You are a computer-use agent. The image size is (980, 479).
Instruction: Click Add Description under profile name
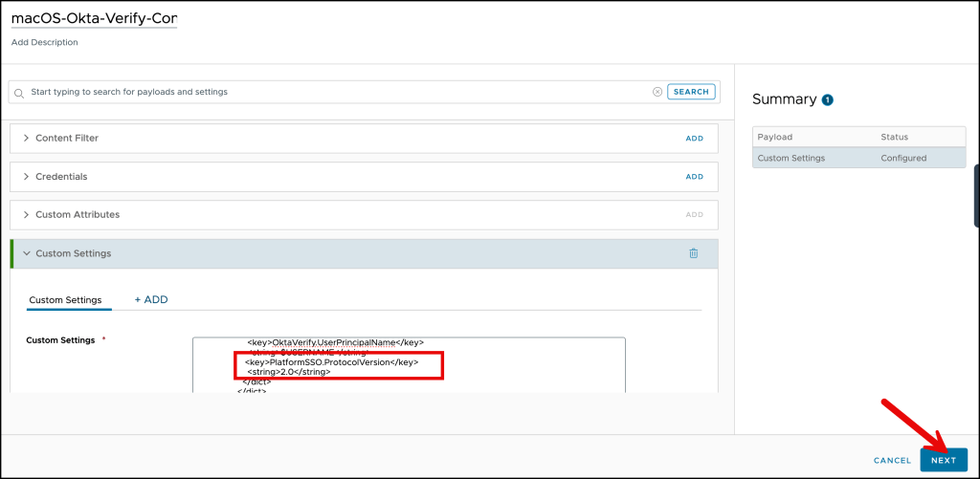[45, 42]
